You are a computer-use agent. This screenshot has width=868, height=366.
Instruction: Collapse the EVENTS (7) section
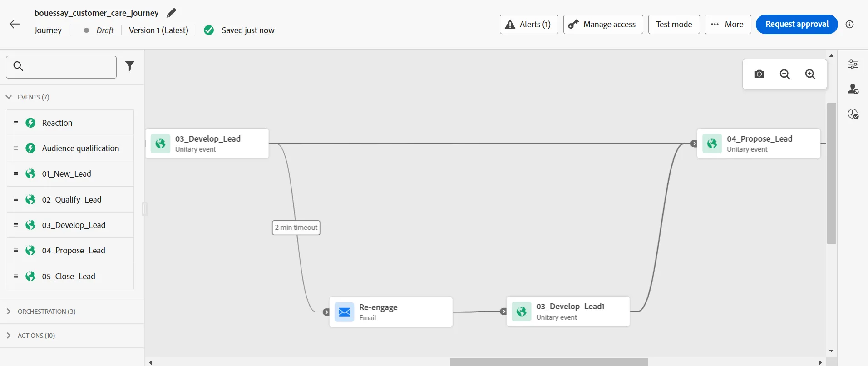[9, 97]
